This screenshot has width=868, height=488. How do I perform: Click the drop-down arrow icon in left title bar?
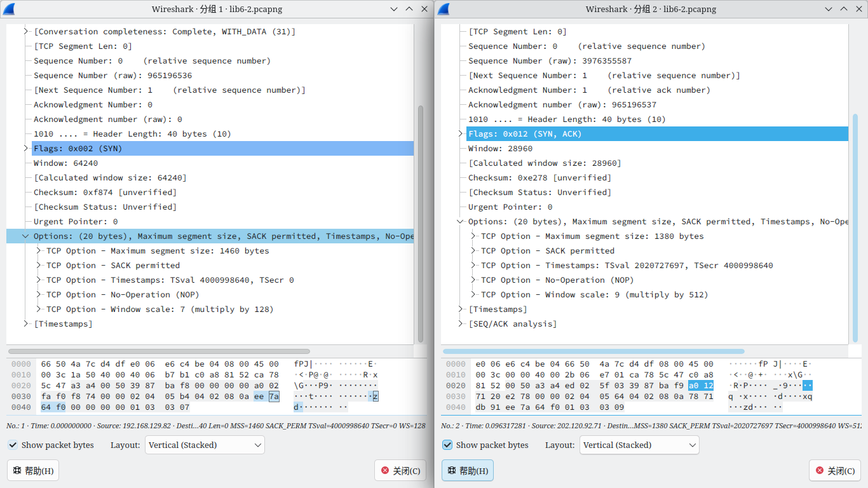click(394, 9)
